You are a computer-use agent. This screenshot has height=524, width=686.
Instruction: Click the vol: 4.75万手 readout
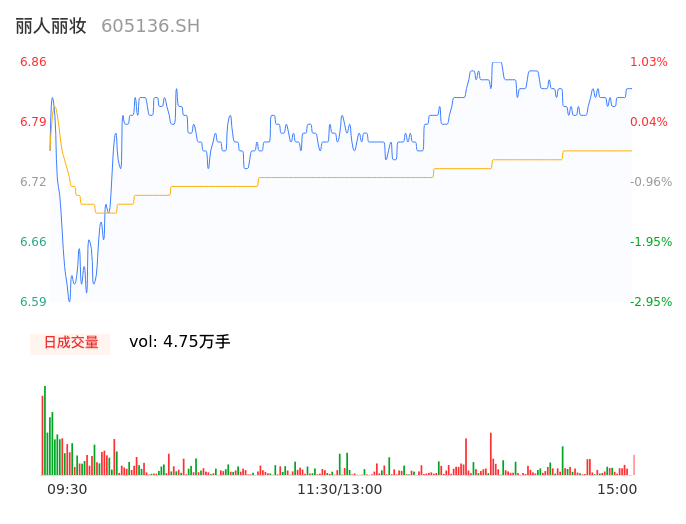180,342
